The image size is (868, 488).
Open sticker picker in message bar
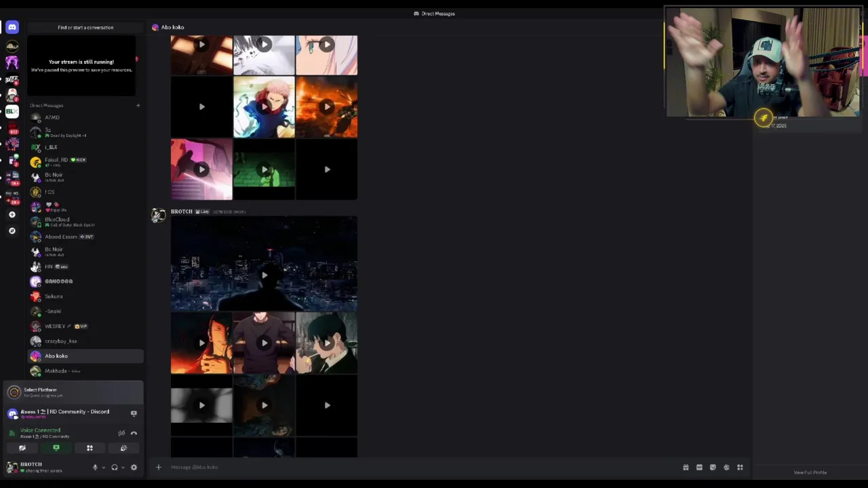(713, 467)
